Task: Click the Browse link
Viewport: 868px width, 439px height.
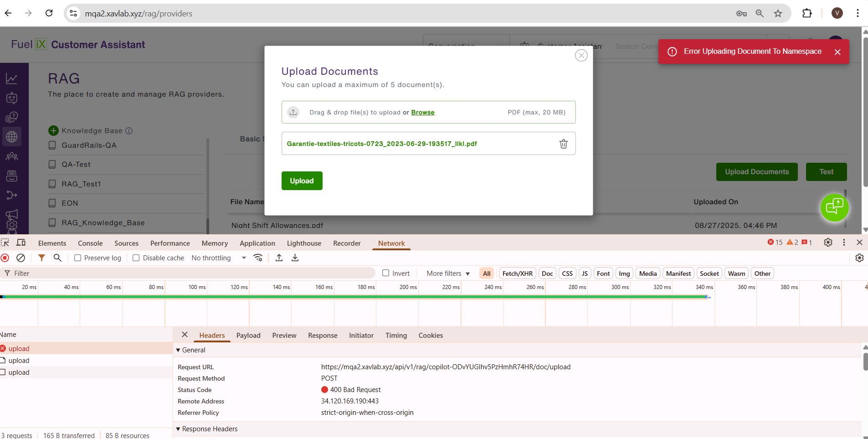Action: [x=422, y=113]
